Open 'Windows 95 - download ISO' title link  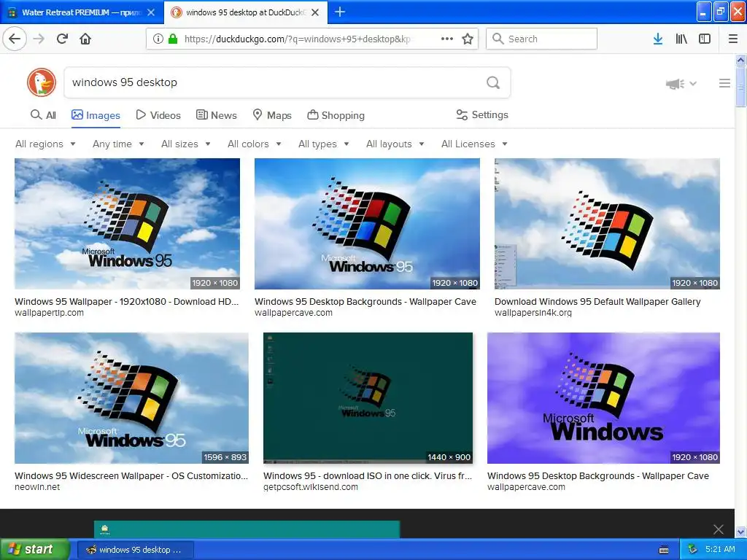point(368,475)
